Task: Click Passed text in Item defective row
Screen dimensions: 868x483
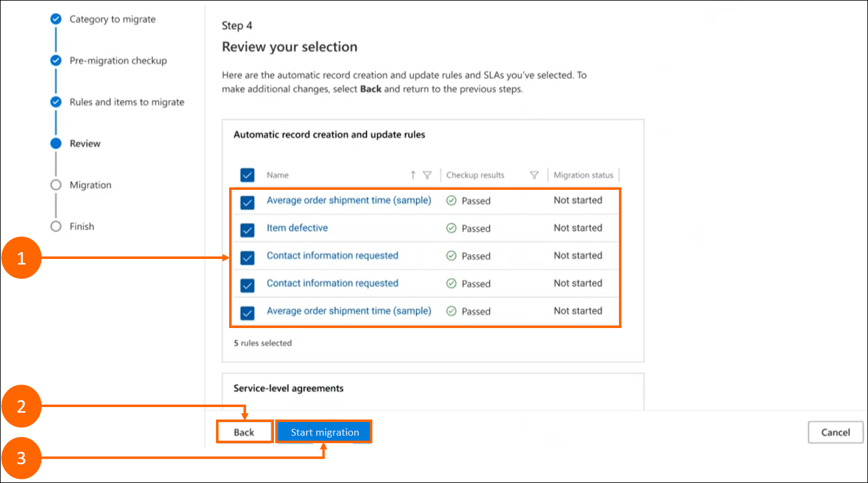Action: tap(476, 228)
